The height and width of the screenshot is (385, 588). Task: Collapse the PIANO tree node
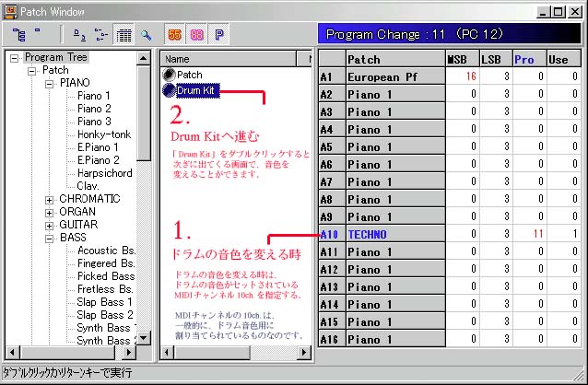point(50,83)
